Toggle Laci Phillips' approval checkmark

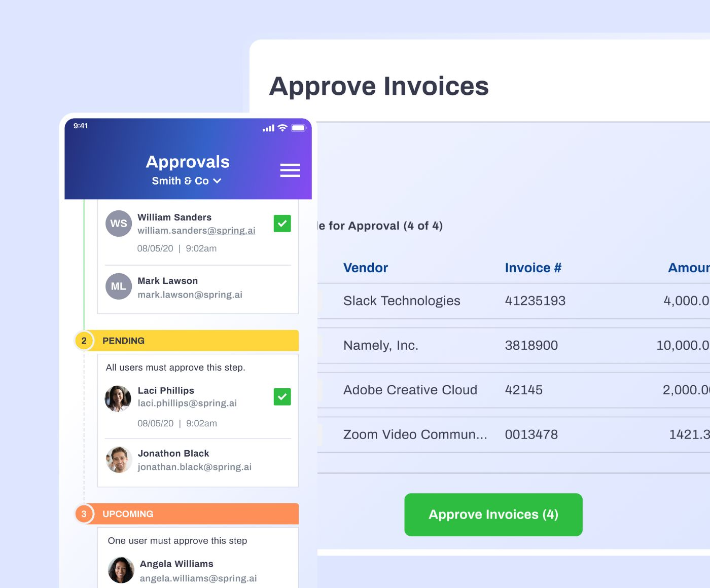click(x=282, y=397)
